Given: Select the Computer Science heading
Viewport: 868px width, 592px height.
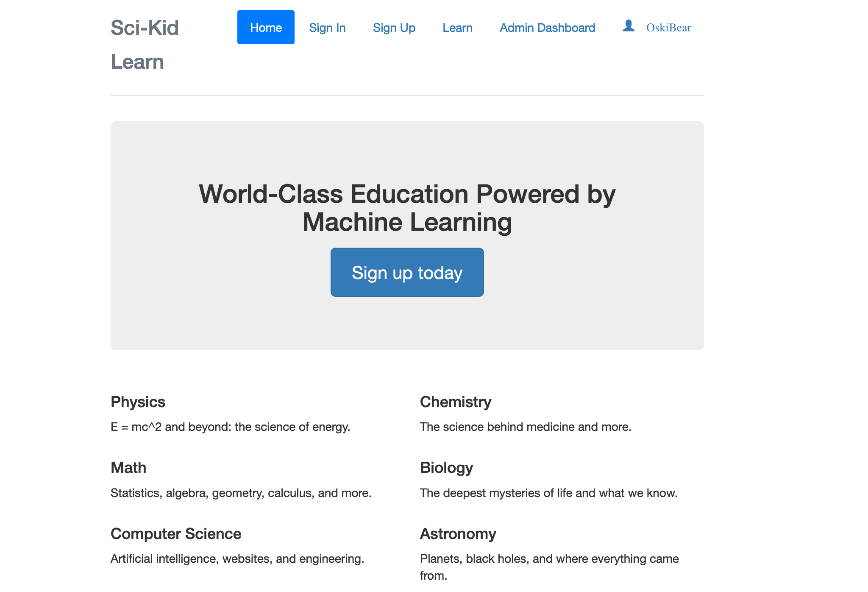Looking at the screenshot, I should pyautogui.click(x=176, y=533).
